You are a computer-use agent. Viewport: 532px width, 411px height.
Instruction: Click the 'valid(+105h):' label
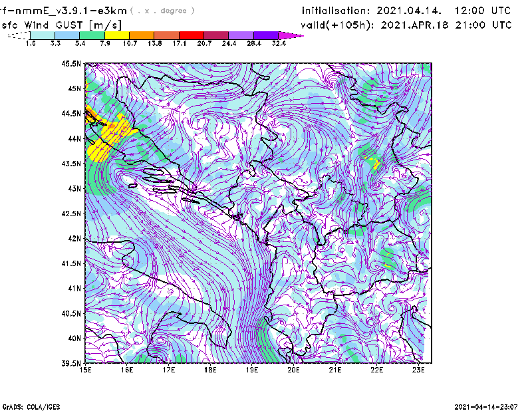[338, 25]
